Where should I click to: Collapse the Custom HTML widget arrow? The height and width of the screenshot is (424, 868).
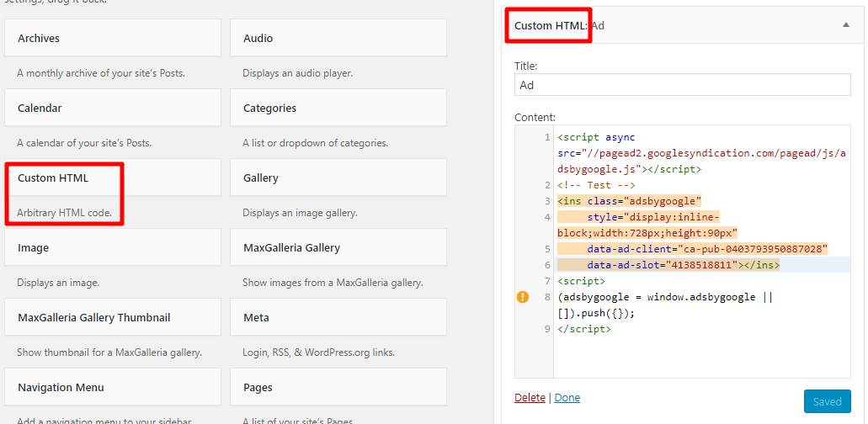tap(845, 25)
